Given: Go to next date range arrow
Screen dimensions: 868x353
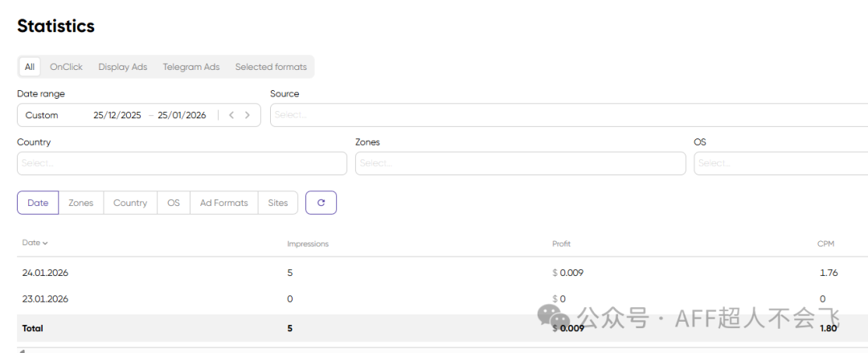Looking at the screenshot, I should (x=248, y=115).
